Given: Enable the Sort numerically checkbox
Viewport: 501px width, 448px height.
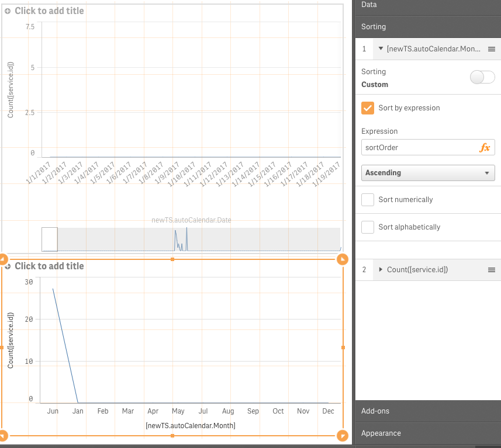Looking at the screenshot, I should point(368,200).
